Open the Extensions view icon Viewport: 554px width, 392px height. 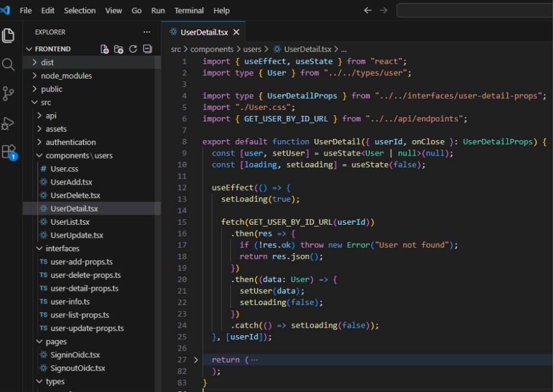coord(8,152)
